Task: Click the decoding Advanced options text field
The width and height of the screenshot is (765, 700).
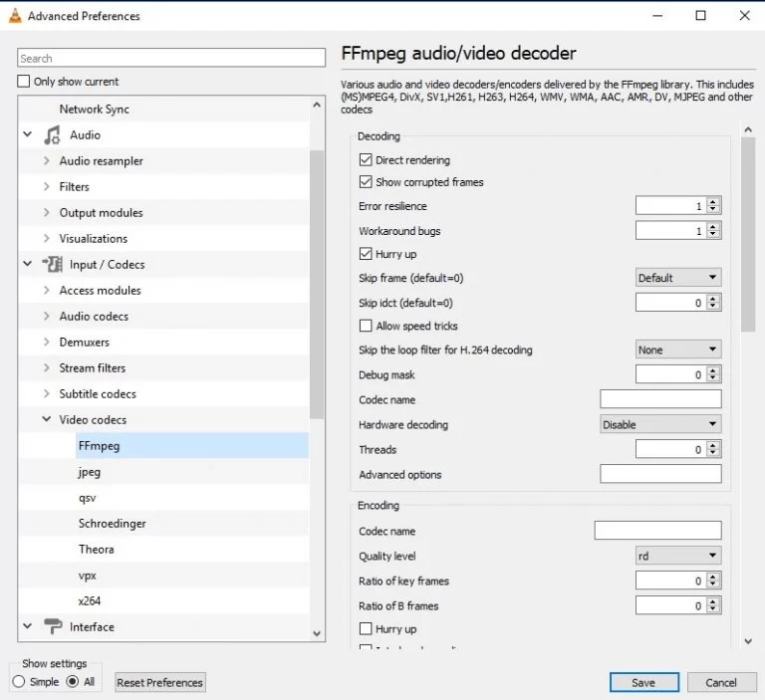Action: coord(659,475)
